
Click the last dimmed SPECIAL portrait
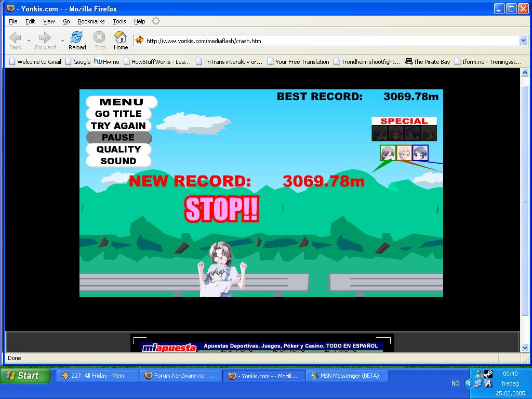click(429, 134)
